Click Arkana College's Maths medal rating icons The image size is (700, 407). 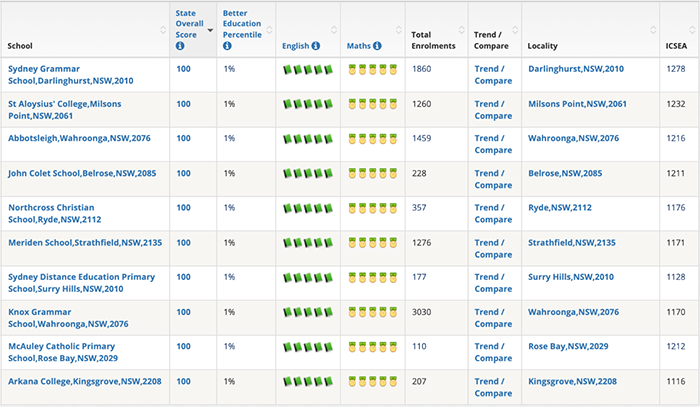point(373,382)
